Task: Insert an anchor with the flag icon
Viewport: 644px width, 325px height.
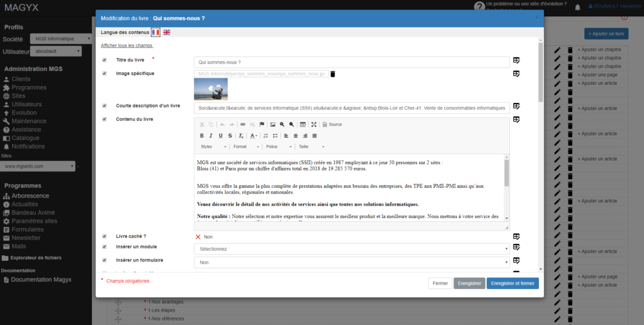Action: click(x=262, y=124)
